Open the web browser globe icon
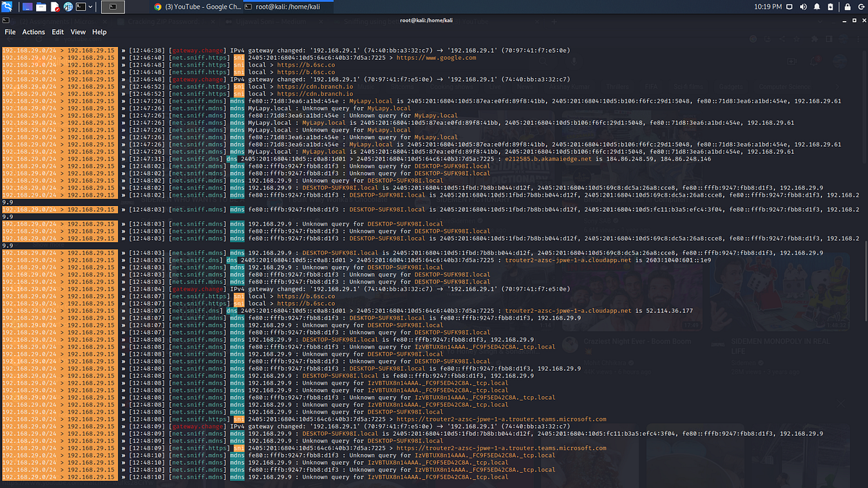Image resolution: width=868 pixels, height=488 pixels. 67,7
